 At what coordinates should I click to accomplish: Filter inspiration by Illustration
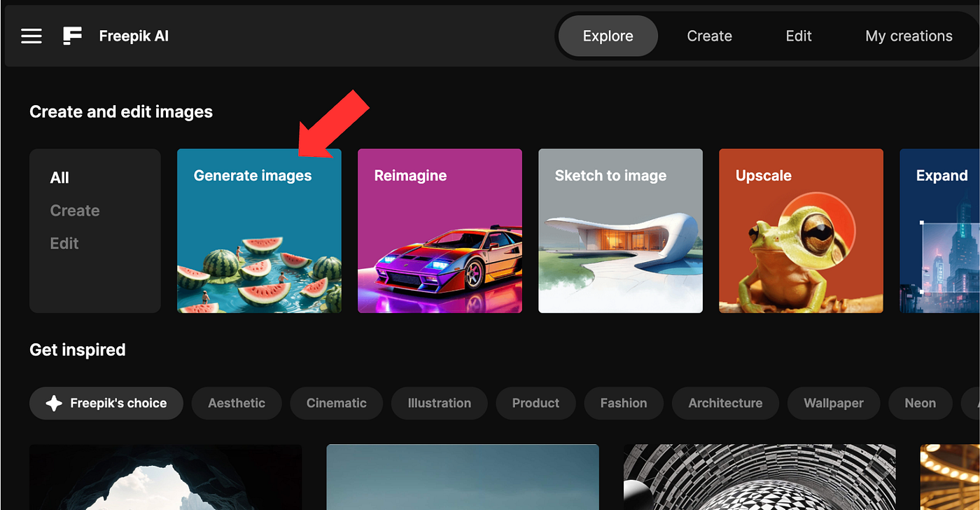[440, 403]
